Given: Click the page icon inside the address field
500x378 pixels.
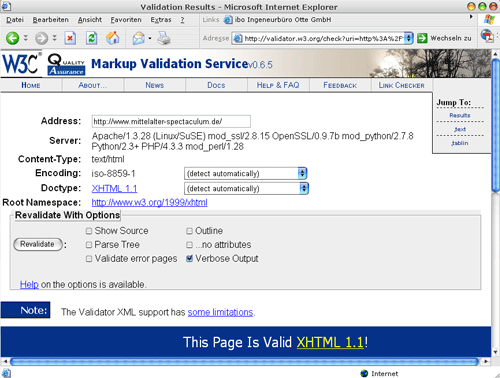Looking at the screenshot, I should point(238,38).
